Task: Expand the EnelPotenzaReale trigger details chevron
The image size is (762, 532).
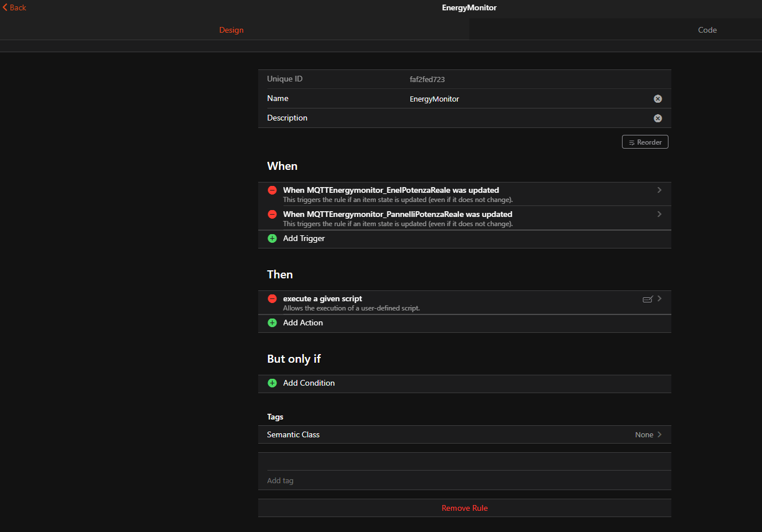Action: (x=659, y=190)
